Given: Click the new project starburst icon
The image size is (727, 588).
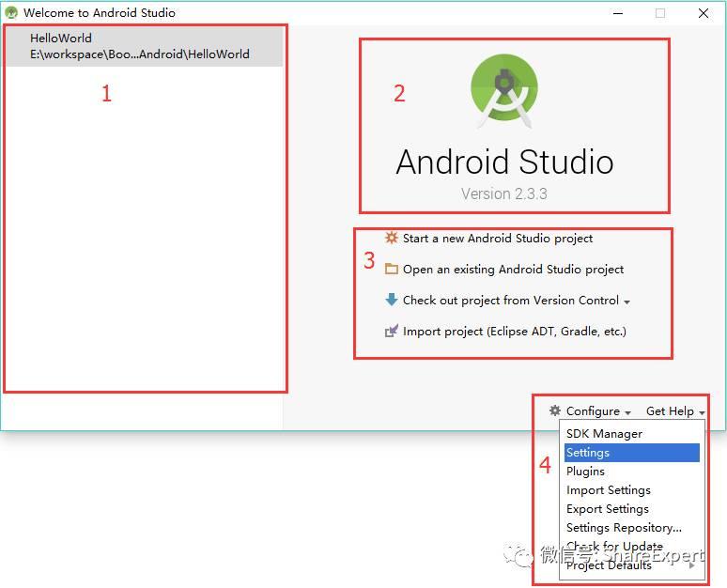Looking at the screenshot, I should (392, 238).
